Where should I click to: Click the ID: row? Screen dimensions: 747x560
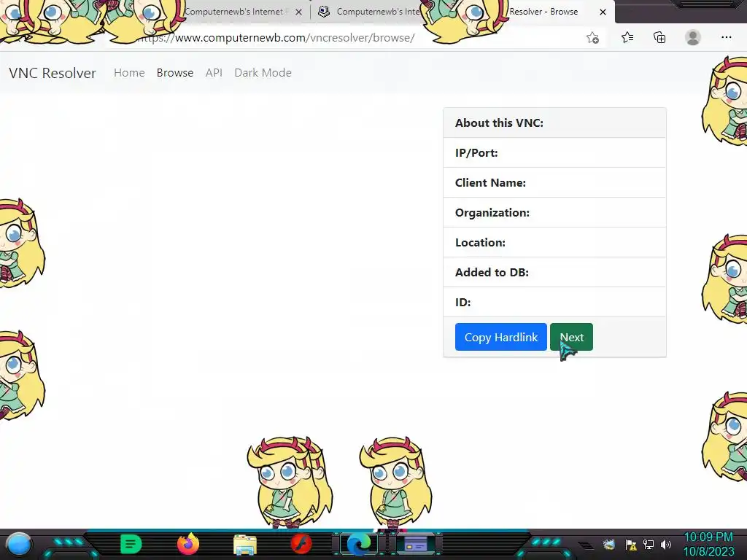[554, 303]
